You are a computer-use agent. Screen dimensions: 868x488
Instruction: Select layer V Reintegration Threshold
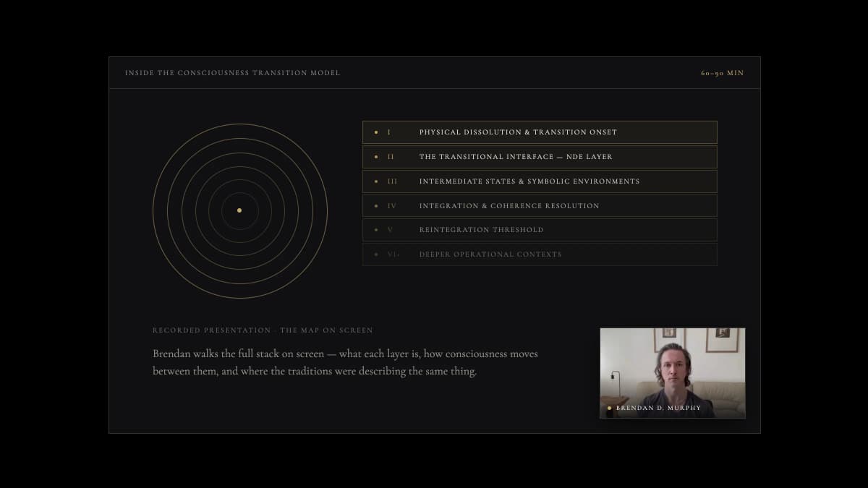coord(540,230)
